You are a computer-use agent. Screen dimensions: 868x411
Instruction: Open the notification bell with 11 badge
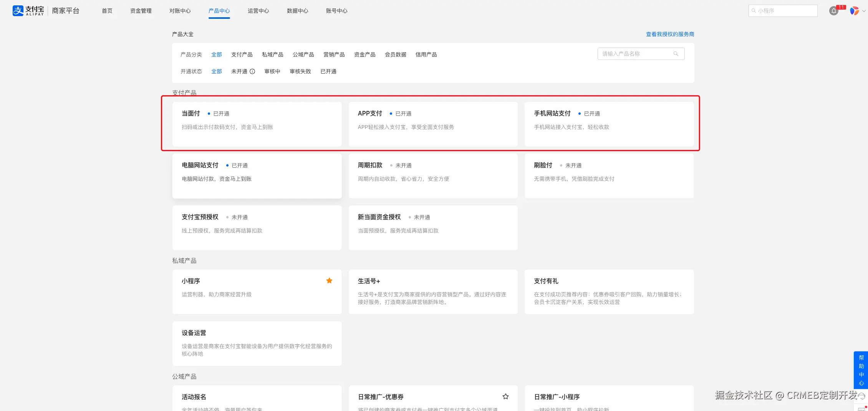(x=834, y=11)
